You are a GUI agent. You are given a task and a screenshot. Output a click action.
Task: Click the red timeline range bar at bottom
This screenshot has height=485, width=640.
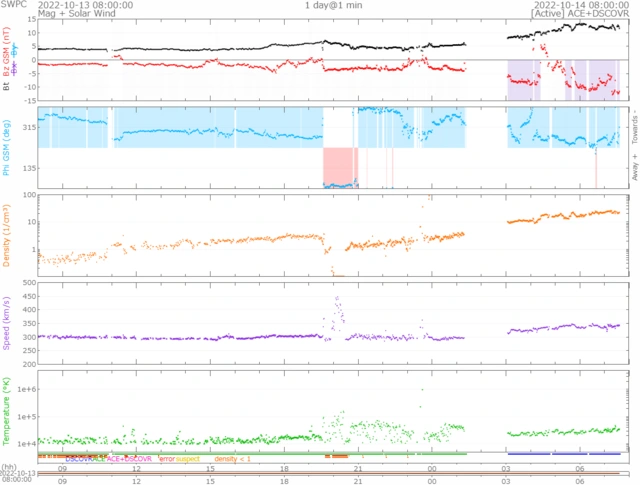[x=329, y=473]
